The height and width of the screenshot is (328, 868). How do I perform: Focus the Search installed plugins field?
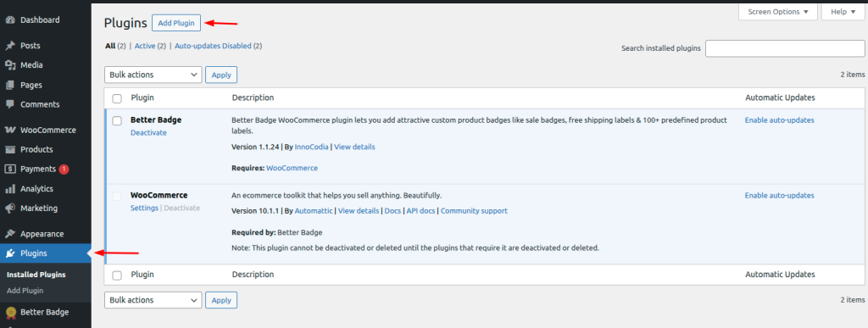click(x=785, y=48)
